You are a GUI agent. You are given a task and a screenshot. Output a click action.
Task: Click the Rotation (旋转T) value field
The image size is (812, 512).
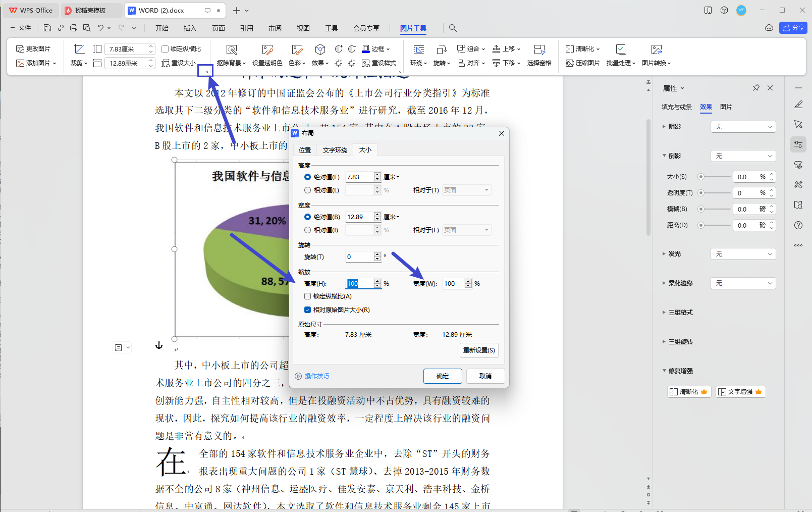tap(360, 257)
